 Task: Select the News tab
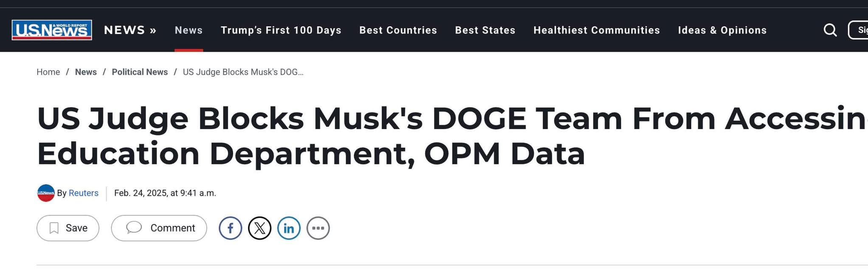coord(189,30)
